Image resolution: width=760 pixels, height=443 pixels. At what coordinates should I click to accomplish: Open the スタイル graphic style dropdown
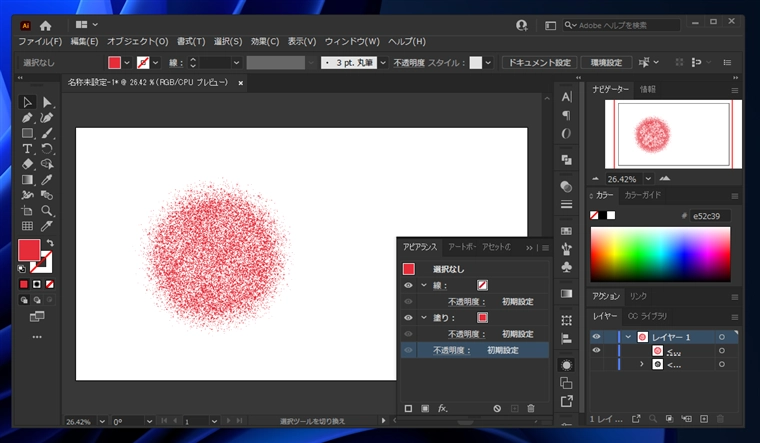pos(488,63)
